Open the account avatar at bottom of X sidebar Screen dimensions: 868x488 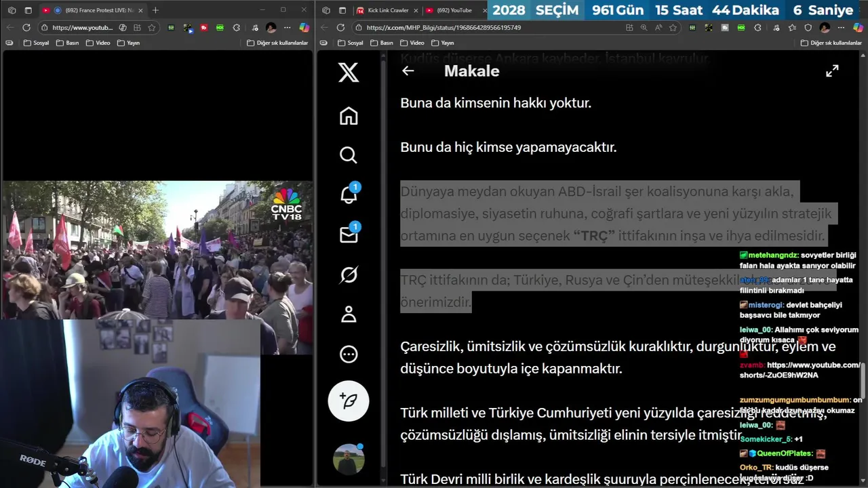pos(349,460)
